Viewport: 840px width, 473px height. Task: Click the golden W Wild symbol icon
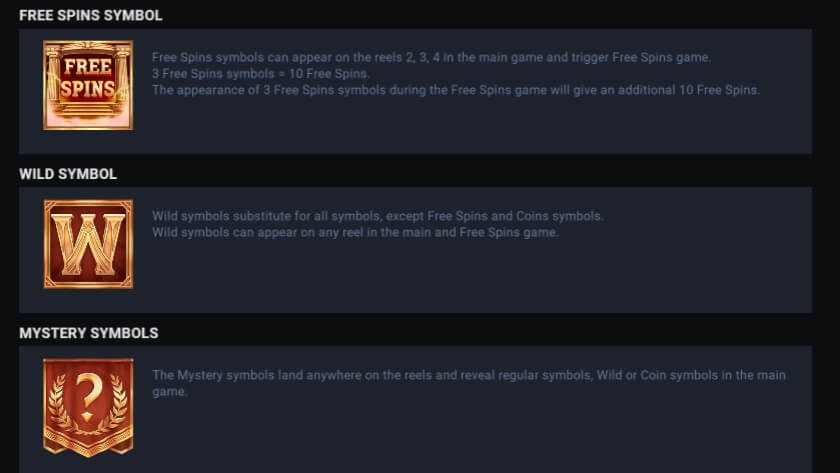[x=88, y=244]
